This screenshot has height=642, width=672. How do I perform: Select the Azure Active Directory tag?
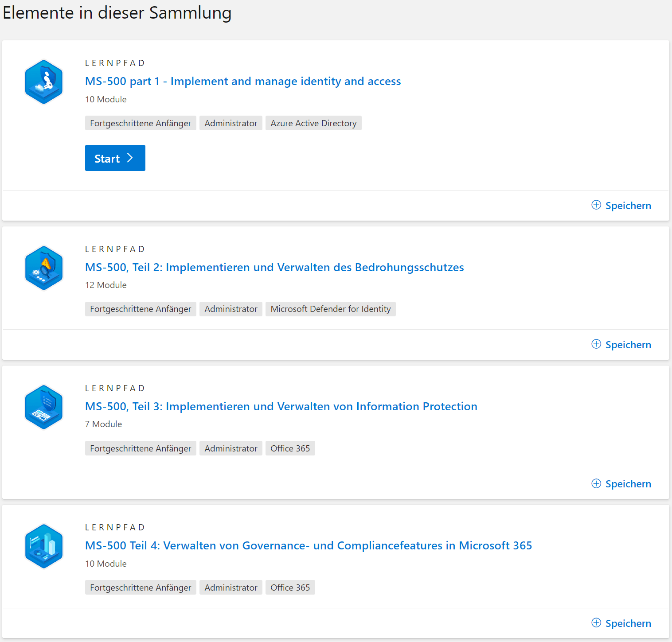[313, 123]
